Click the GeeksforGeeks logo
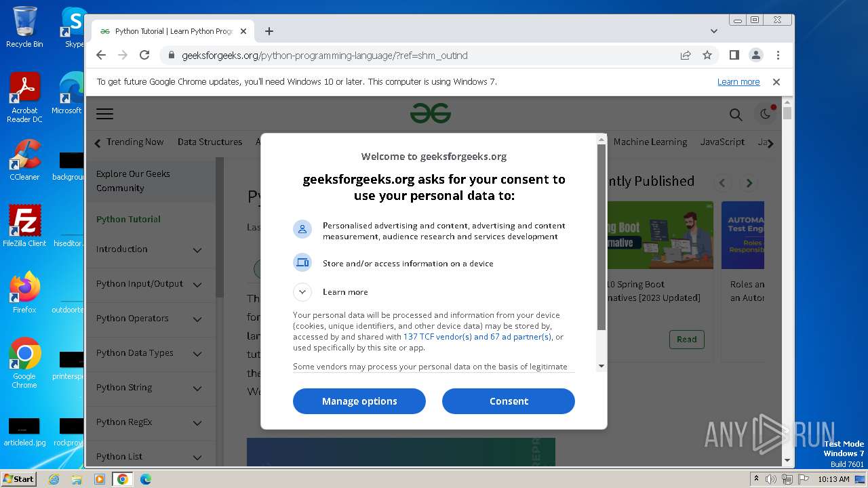 (x=431, y=114)
